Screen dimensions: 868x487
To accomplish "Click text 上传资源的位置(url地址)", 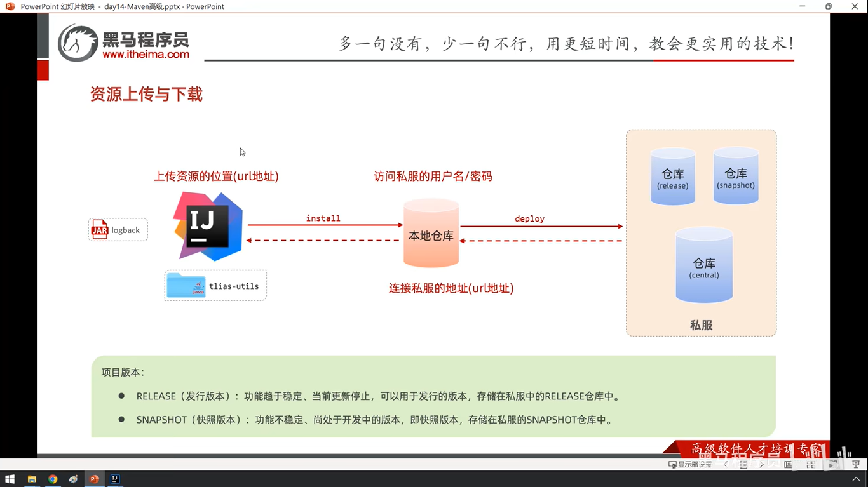I will (216, 176).
